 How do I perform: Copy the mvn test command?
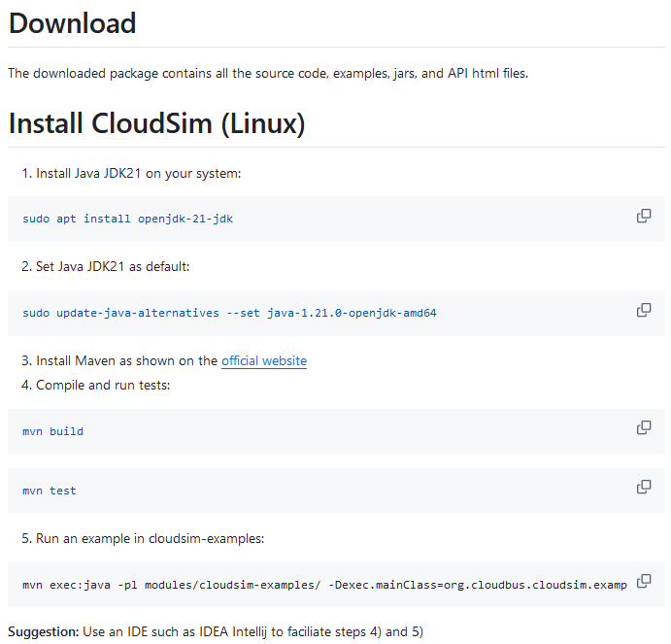644,487
